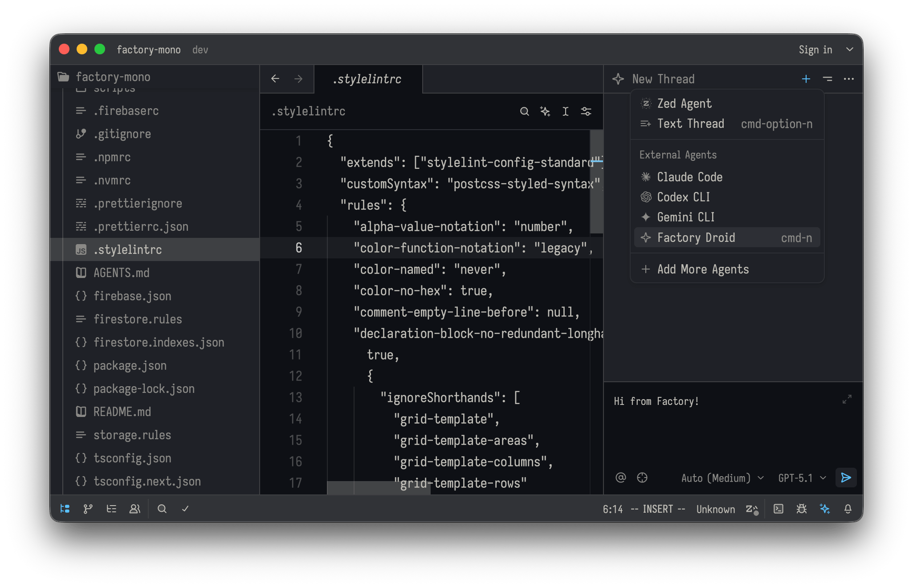Screen dimensions: 913x588
Task: Open the outline panel icon
Action: (x=111, y=509)
